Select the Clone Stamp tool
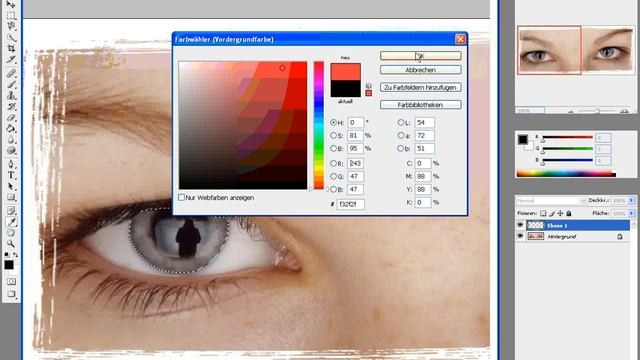The width and height of the screenshot is (640, 360). [11, 96]
